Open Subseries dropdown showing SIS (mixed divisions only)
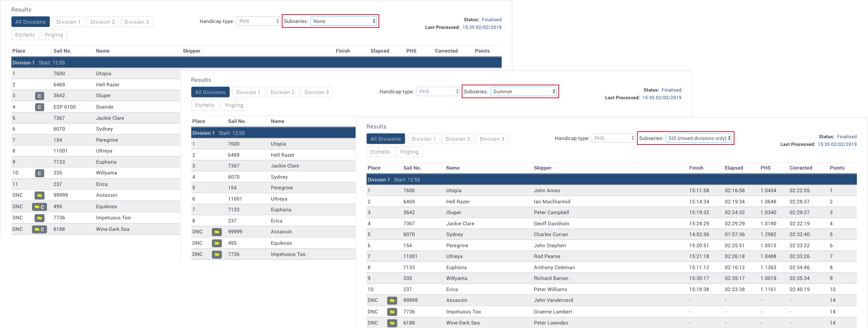Screen dimensions: 868x328 click(x=699, y=138)
